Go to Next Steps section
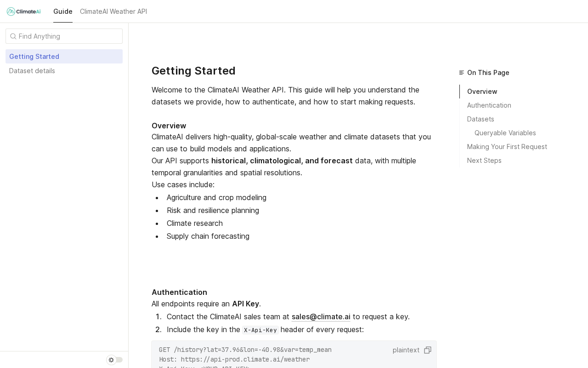Screen dimensions: 588x368 (484, 161)
